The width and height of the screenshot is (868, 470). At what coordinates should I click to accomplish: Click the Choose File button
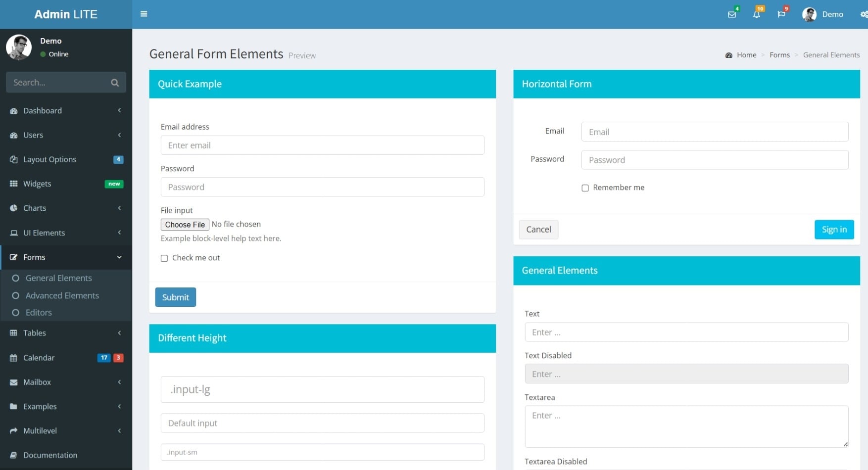185,225
